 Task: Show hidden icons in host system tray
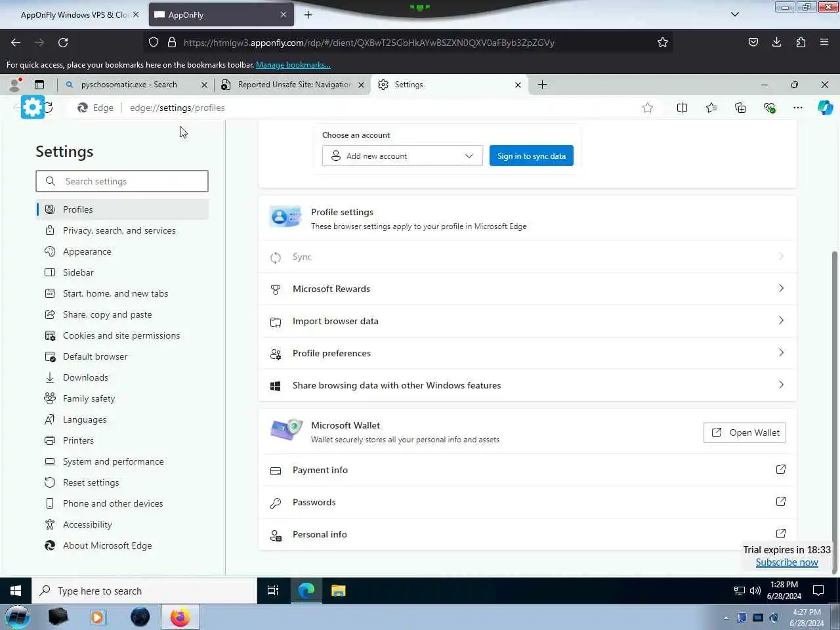click(x=726, y=618)
